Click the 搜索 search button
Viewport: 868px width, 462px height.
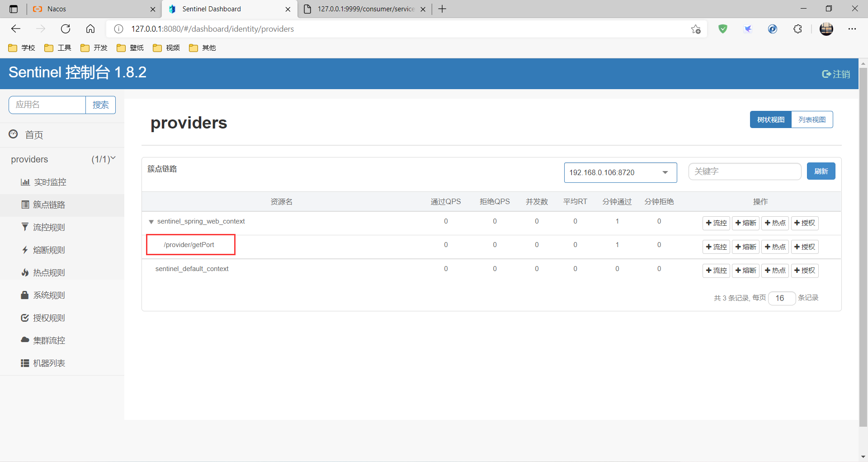[x=100, y=105]
